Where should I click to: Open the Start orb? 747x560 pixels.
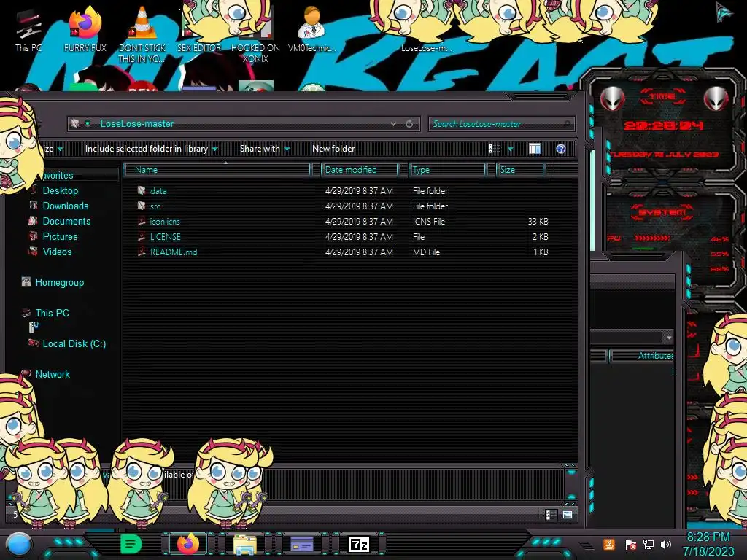[x=19, y=545]
